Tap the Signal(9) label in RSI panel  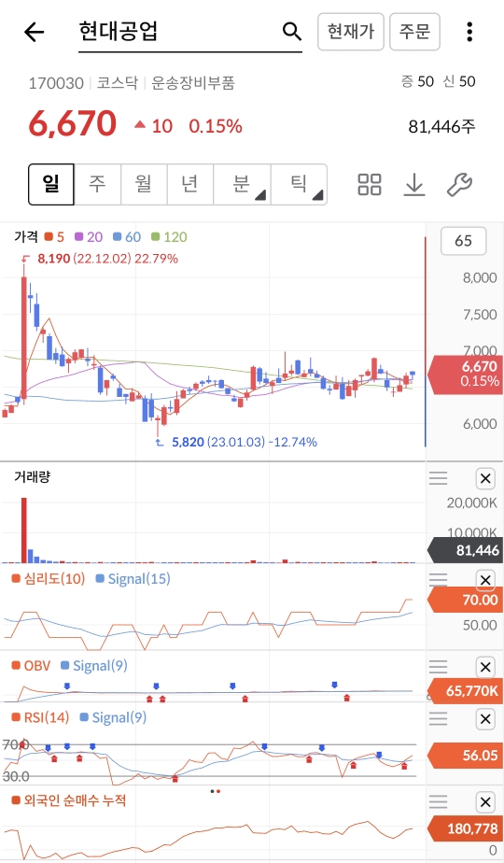113,717
